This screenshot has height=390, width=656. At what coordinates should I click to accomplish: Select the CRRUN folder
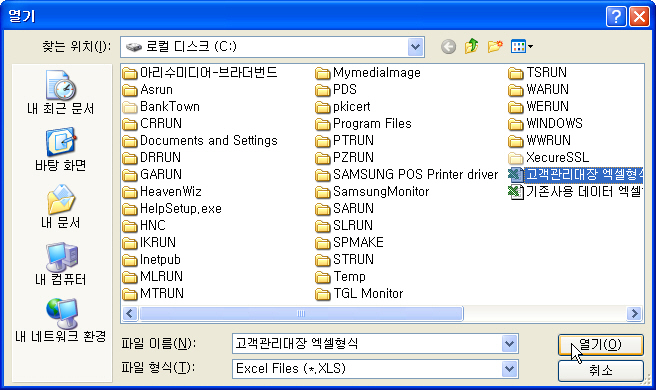coord(152,123)
